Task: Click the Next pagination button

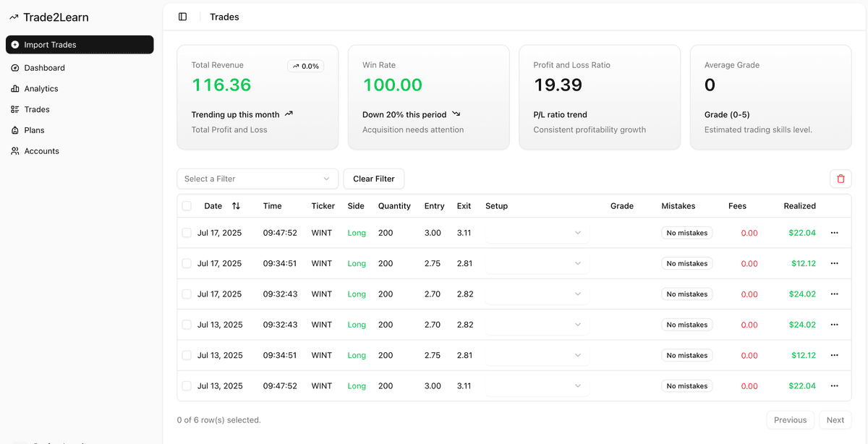Action: click(835, 420)
